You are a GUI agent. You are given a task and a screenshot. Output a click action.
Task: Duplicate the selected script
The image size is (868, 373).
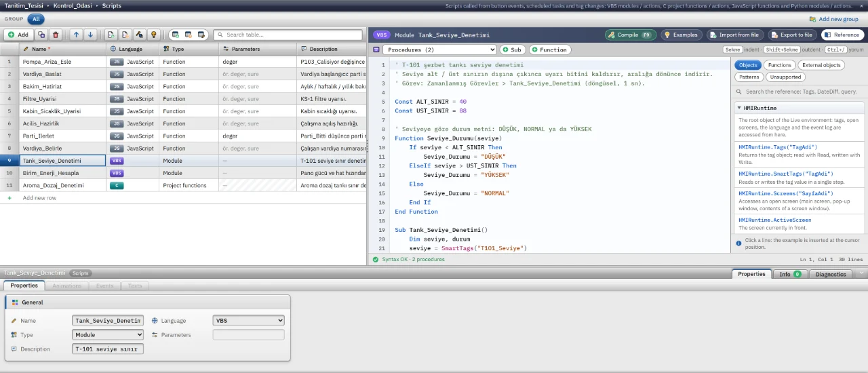coord(41,35)
